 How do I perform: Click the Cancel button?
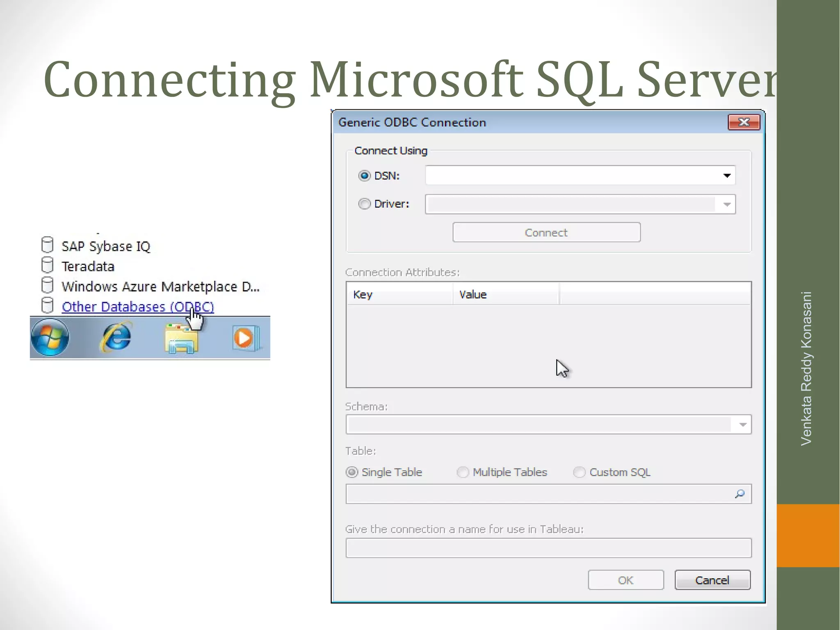(x=712, y=580)
